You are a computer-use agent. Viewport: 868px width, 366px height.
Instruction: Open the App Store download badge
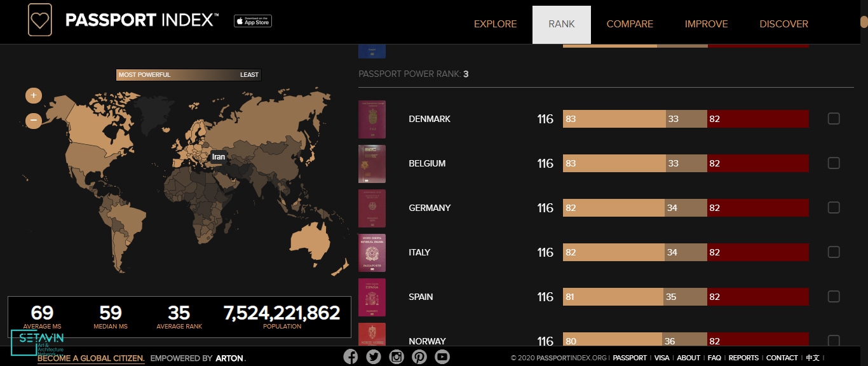pos(252,22)
